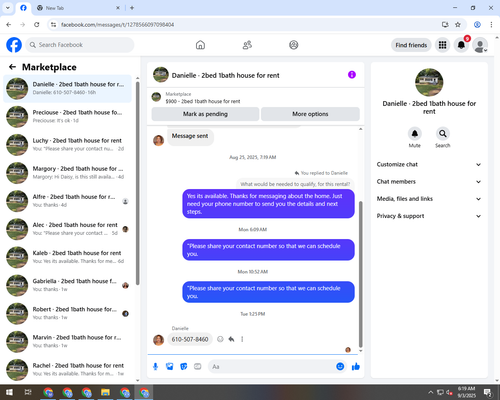Viewport: 500px width, 400px height.
Task: Open Alec conversation in list
Action: click(x=67, y=229)
